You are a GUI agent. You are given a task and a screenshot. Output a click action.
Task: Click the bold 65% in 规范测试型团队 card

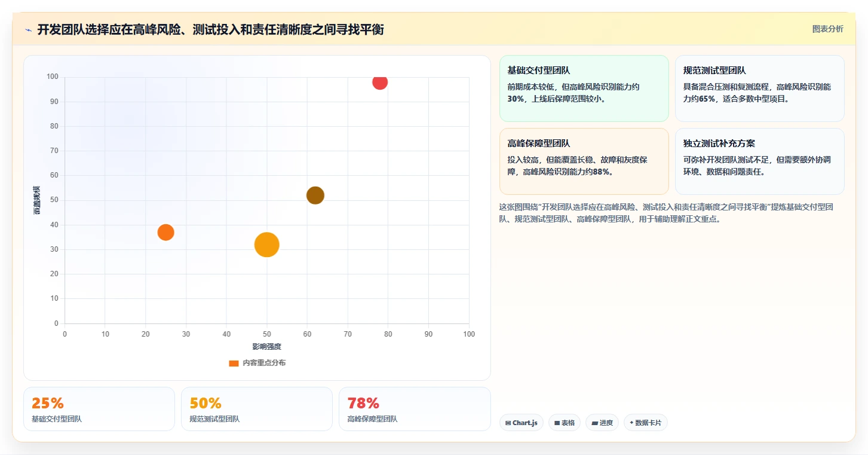(x=707, y=99)
